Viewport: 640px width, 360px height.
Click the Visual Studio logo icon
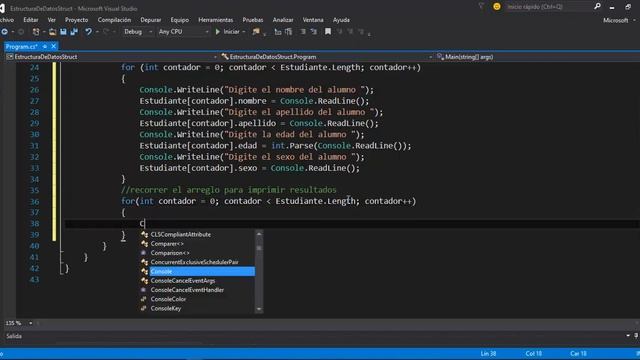2,8
